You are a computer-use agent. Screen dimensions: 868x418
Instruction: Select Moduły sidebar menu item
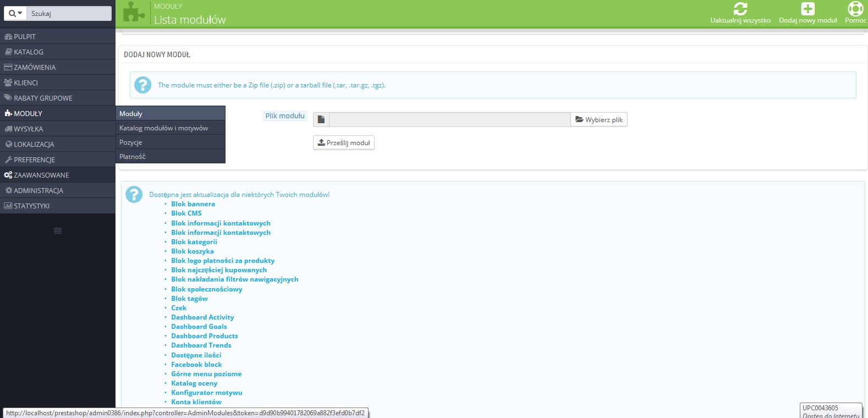pos(58,113)
